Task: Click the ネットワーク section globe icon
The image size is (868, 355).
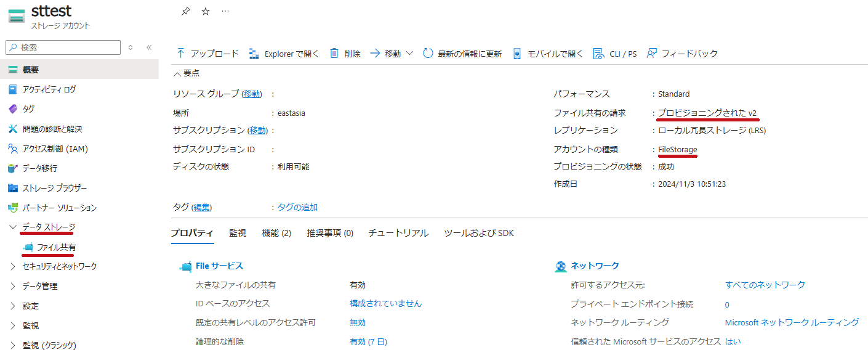Action: point(561,267)
